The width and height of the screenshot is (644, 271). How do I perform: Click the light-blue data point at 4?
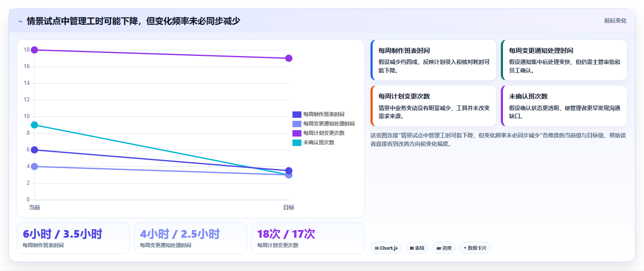35,166
